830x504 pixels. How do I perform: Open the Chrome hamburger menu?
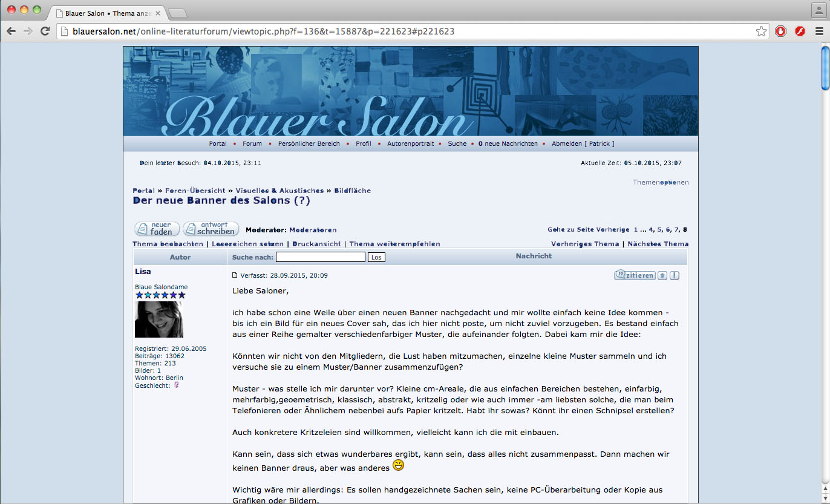pyautogui.click(x=819, y=31)
